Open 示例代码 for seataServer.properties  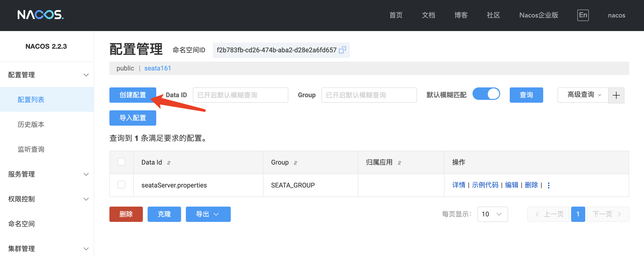click(x=485, y=185)
